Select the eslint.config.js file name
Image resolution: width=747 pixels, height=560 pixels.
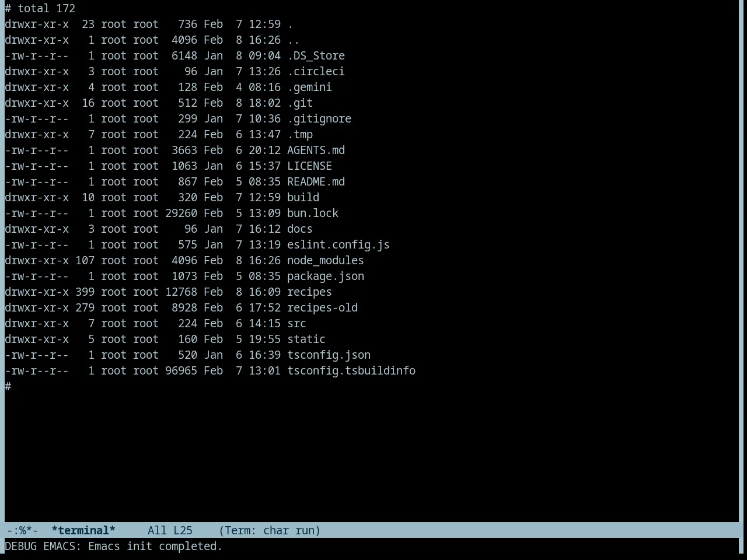pos(338,245)
